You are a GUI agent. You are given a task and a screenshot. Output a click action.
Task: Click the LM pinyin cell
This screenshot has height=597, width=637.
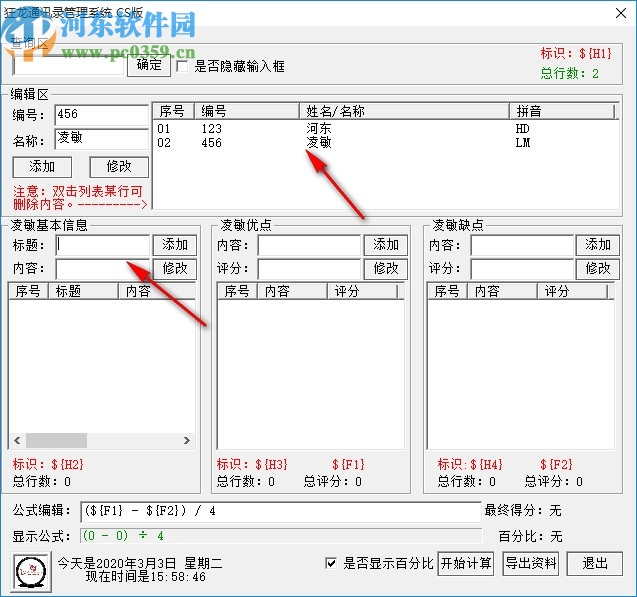click(523, 143)
